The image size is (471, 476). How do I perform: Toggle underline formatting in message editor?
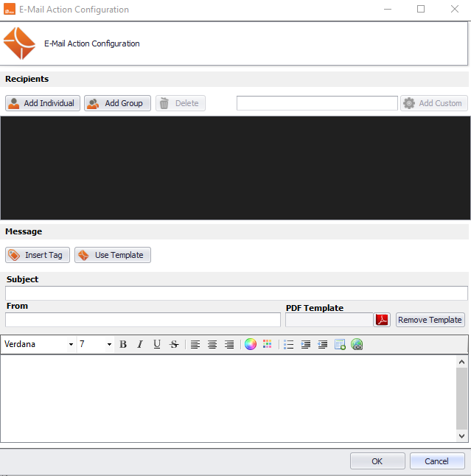[x=157, y=344]
